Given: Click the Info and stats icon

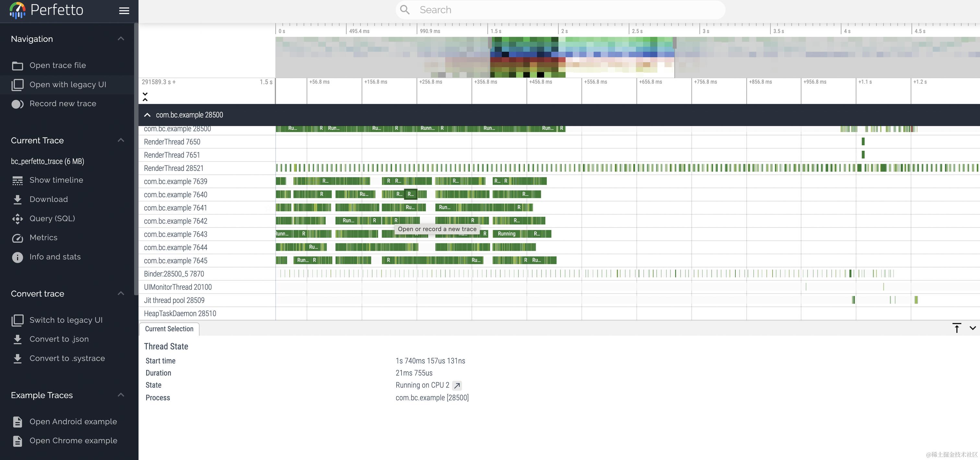Looking at the screenshot, I should 17,258.
